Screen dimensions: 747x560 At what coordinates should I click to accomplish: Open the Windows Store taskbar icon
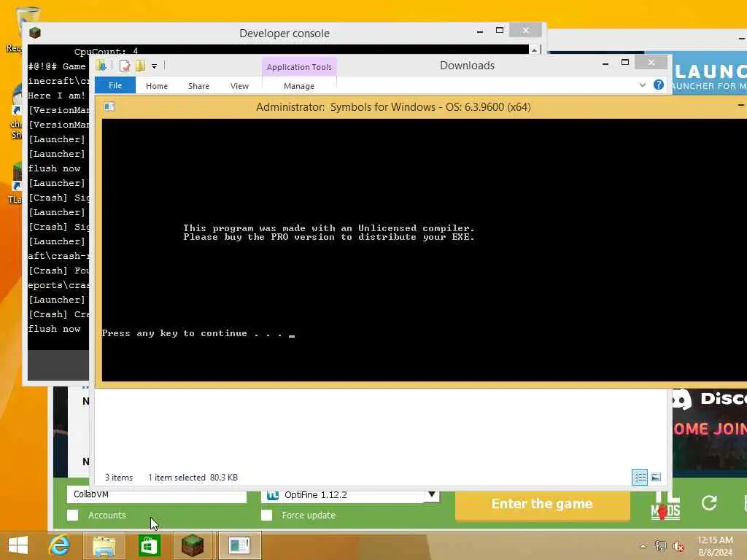coord(149,545)
